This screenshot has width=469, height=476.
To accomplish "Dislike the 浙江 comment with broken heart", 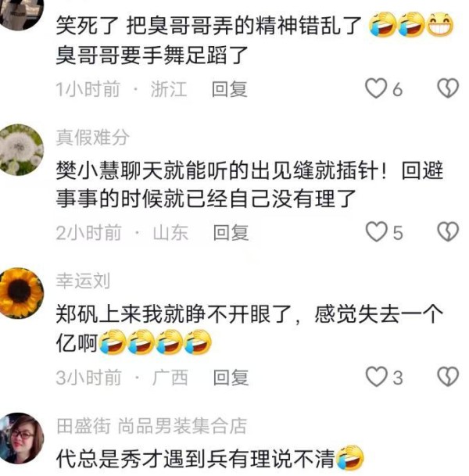I will tap(448, 88).
